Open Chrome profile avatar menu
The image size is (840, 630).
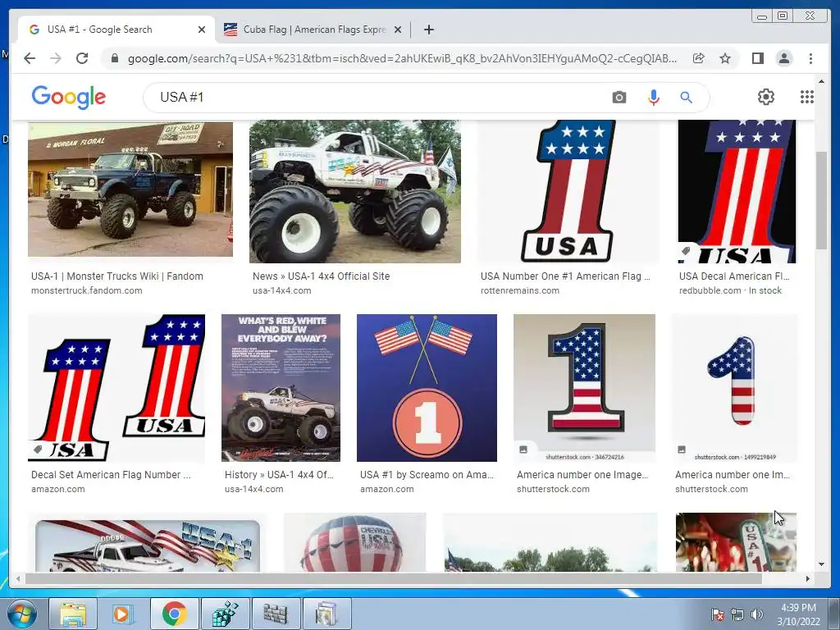tap(783, 58)
